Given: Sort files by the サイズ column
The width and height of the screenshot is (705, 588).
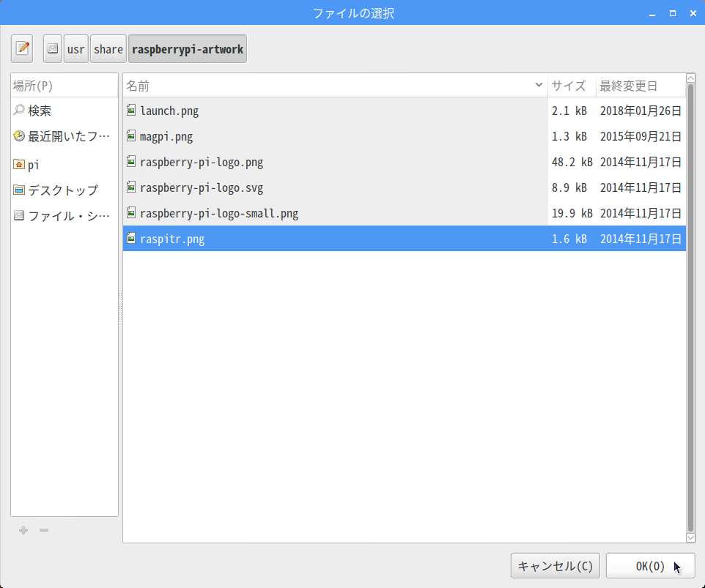Looking at the screenshot, I should coord(572,86).
